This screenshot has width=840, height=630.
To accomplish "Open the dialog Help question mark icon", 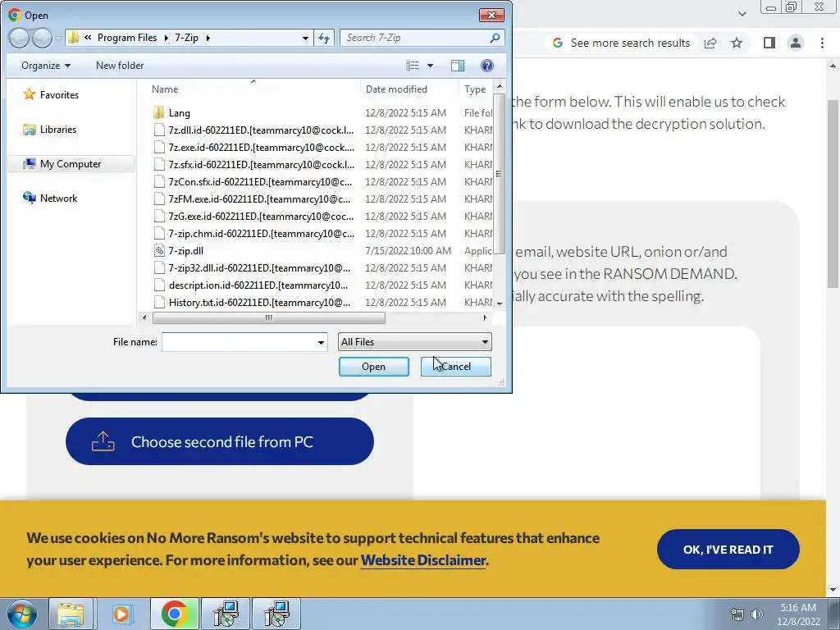I will [487, 66].
